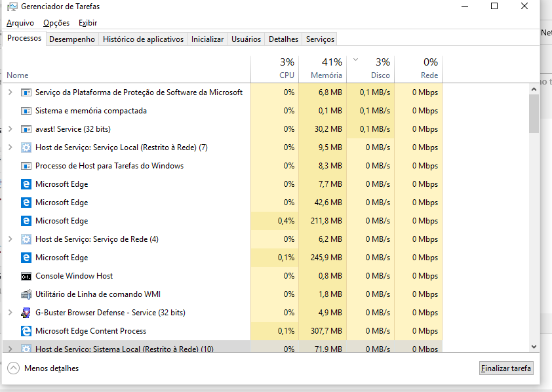Click the Sistema e memória compactada icon

tap(26, 111)
